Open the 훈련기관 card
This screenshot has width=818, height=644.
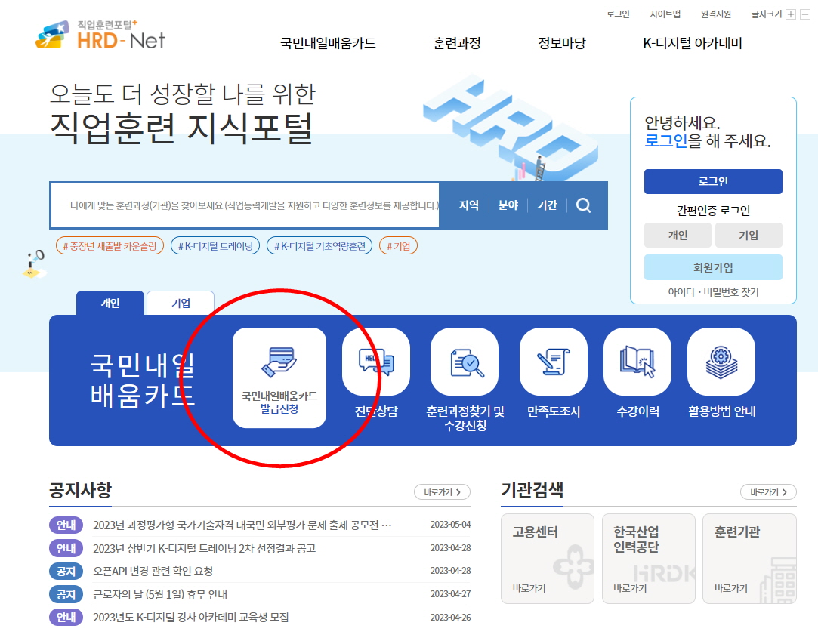(x=750, y=559)
